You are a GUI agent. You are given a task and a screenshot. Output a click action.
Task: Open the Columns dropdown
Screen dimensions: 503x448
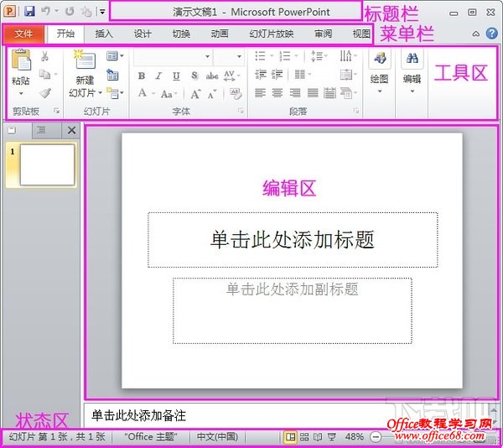tap(303, 75)
